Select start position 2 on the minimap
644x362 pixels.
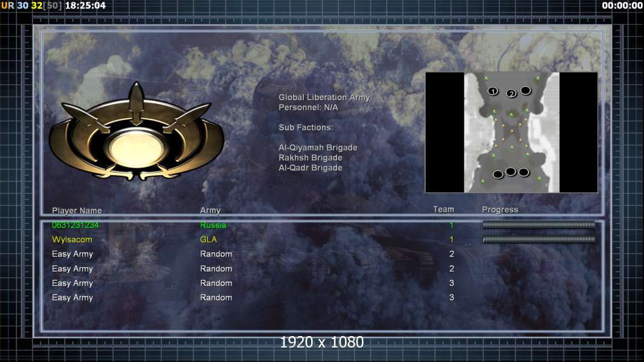click(x=511, y=94)
